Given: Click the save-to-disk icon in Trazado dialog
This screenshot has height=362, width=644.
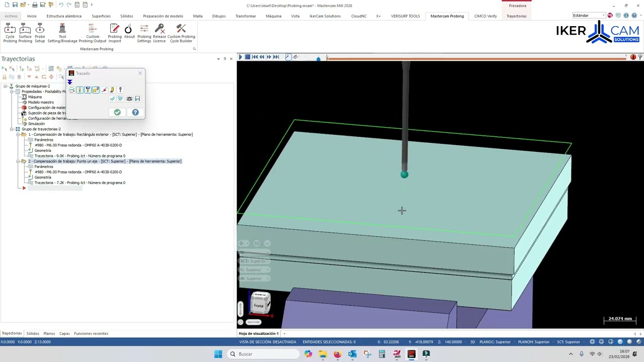Looking at the screenshot, I should tap(137, 99).
